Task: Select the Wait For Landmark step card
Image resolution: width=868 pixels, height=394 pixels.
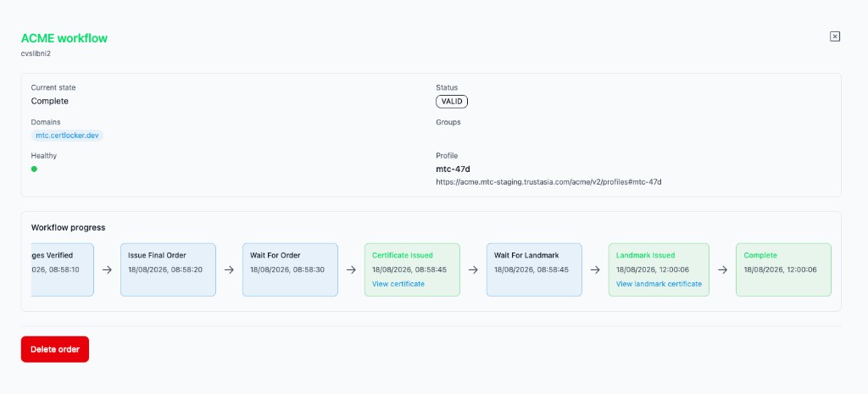Action: click(534, 269)
